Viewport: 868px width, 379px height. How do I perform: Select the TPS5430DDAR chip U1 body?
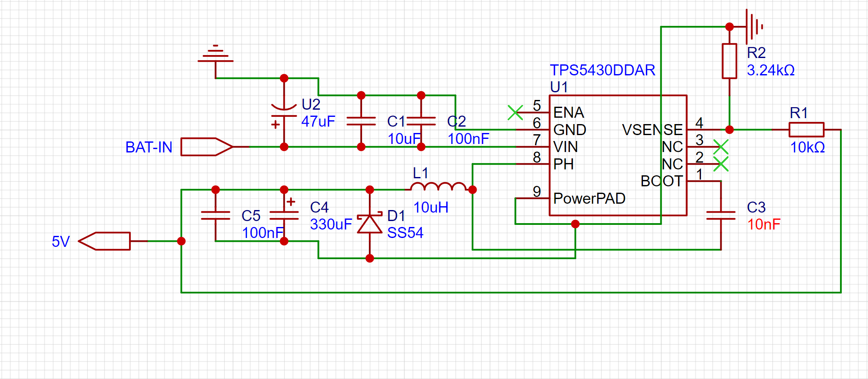[x=618, y=155]
